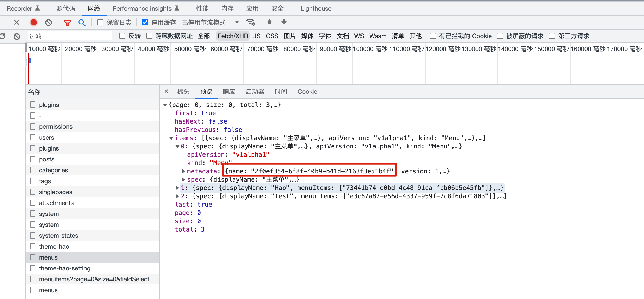The width and height of the screenshot is (644, 299).
Task: Enable the 保留日志 checkbox
Action: coord(100,22)
